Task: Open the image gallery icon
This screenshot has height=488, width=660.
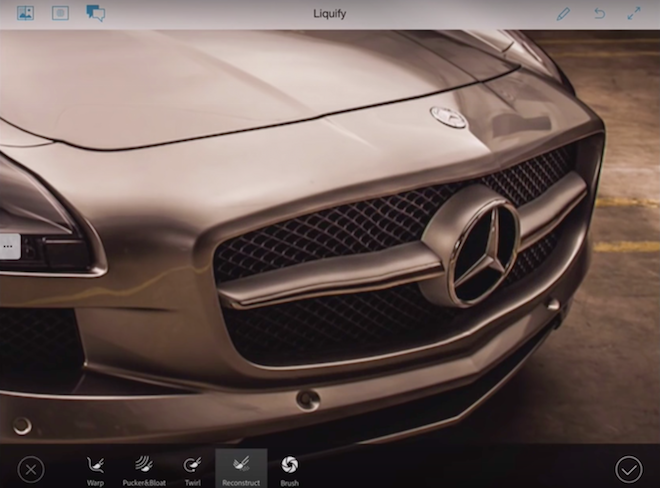Action: coord(25,13)
